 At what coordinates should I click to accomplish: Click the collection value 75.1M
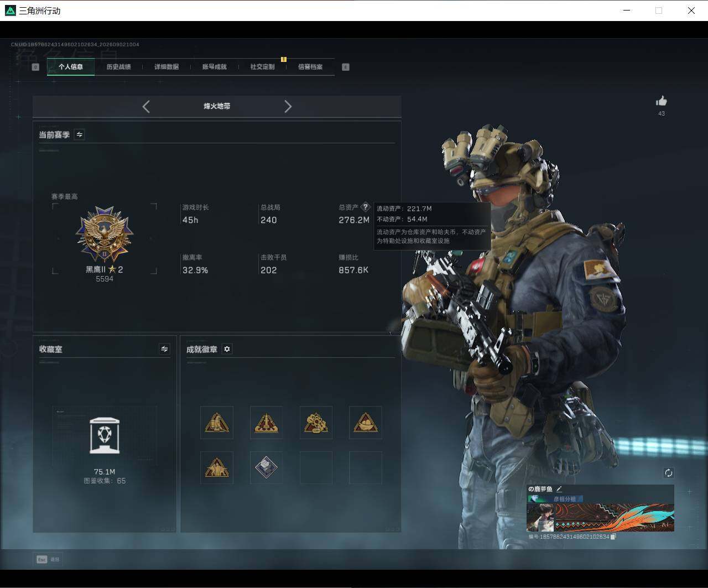(x=105, y=472)
